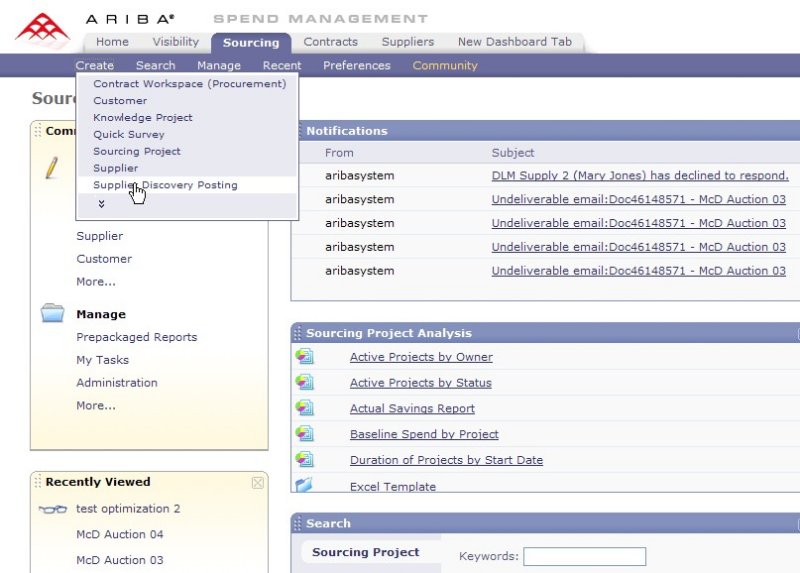Open the Active Projects by Status report
The height and width of the screenshot is (573, 800).
(421, 383)
